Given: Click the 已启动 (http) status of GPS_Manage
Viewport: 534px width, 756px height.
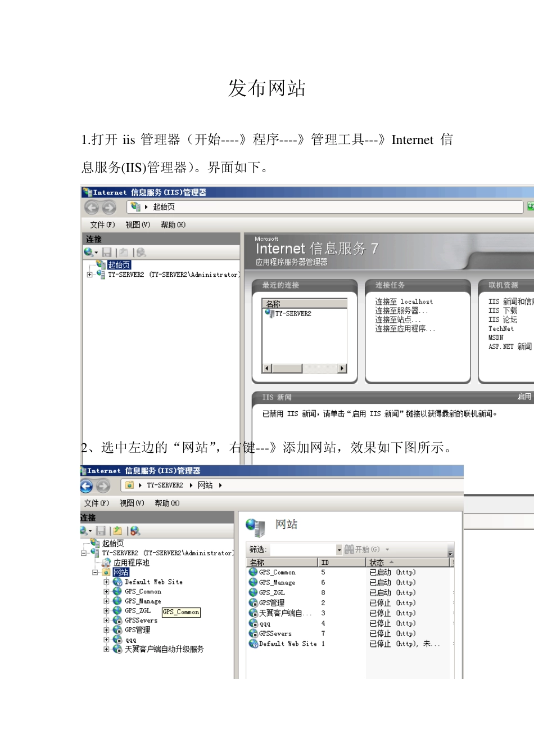Looking at the screenshot, I should tap(393, 583).
